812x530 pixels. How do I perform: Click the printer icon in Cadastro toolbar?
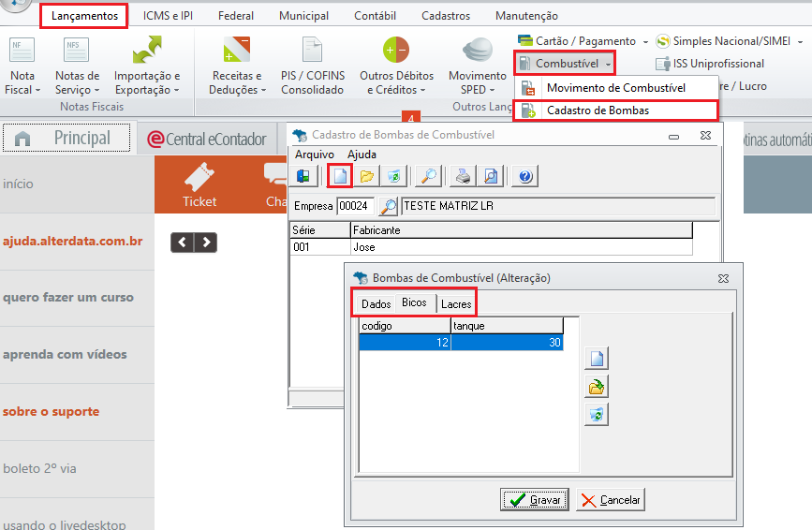463,176
